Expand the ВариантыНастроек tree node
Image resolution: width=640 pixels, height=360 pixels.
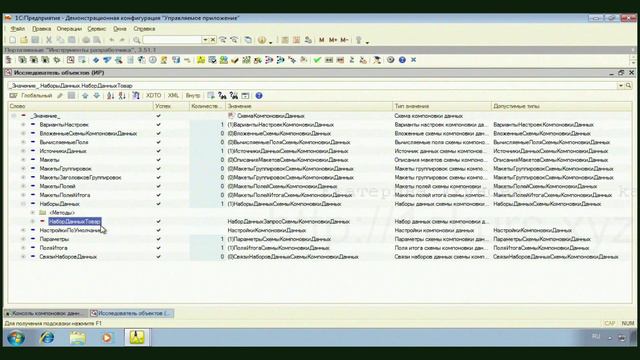[23, 124]
